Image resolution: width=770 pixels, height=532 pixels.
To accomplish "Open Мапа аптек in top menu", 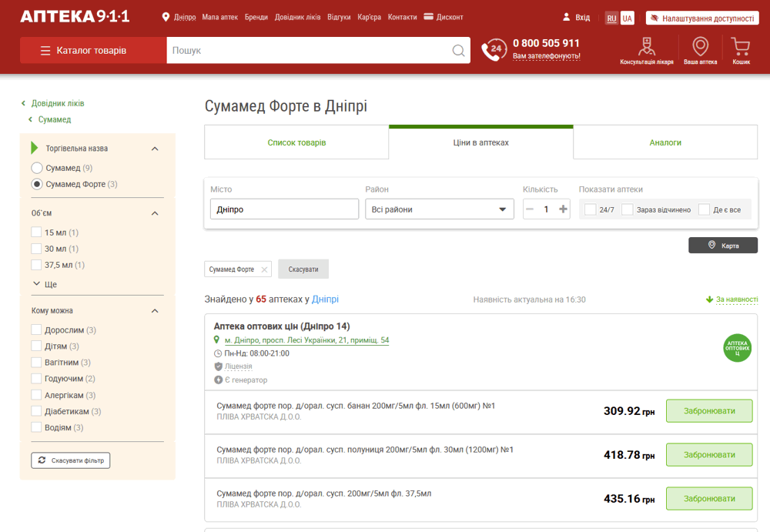I will click(x=220, y=17).
